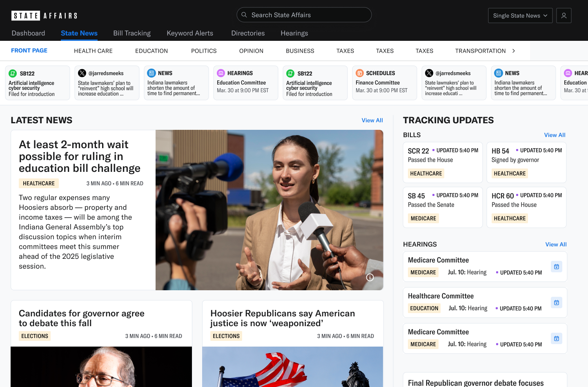Click the first @jarredsmeeks X icon

coord(82,73)
